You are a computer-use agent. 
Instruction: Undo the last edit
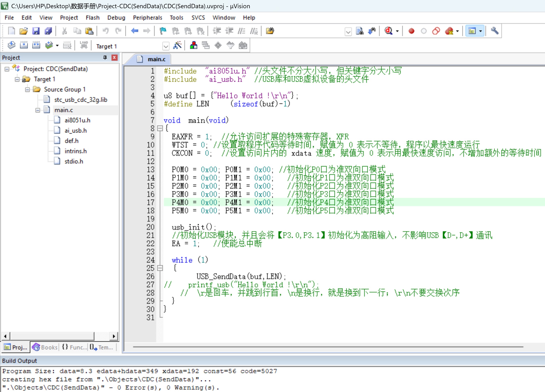[x=106, y=31]
